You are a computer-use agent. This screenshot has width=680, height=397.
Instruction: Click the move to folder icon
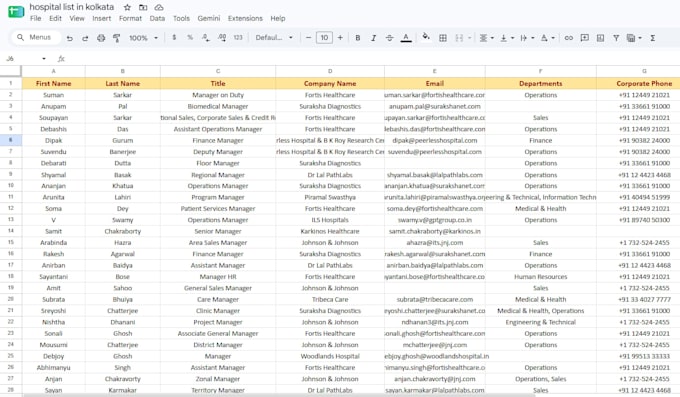143,7
